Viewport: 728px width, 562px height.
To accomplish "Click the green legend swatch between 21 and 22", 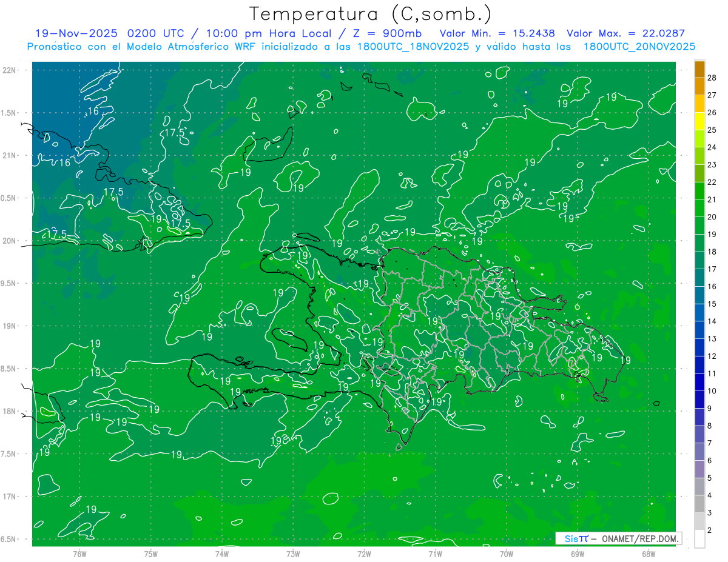I will pyautogui.click(x=699, y=191).
